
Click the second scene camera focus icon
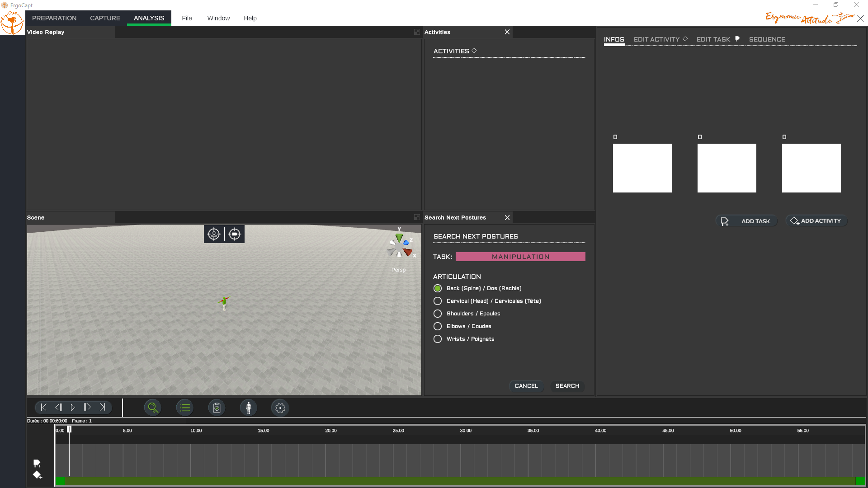[x=235, y=234]
